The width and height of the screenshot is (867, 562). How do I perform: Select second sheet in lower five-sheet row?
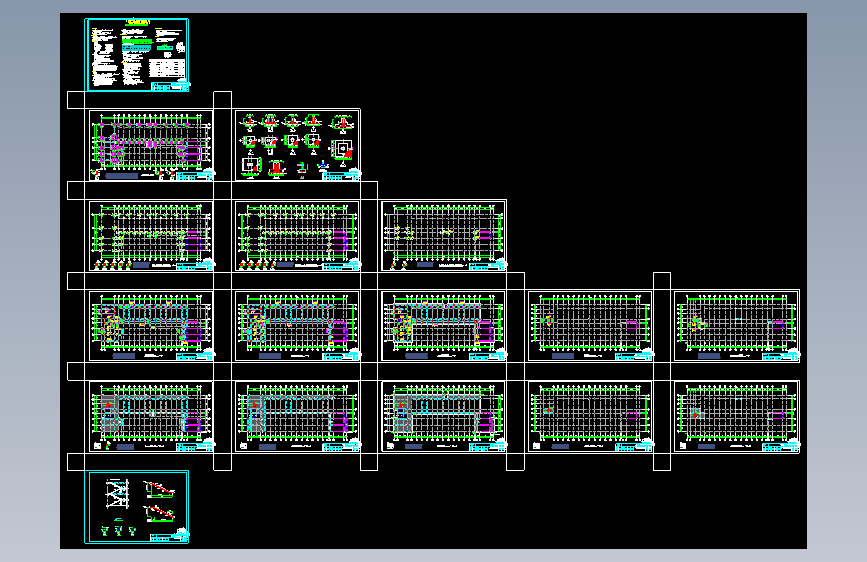297,417
